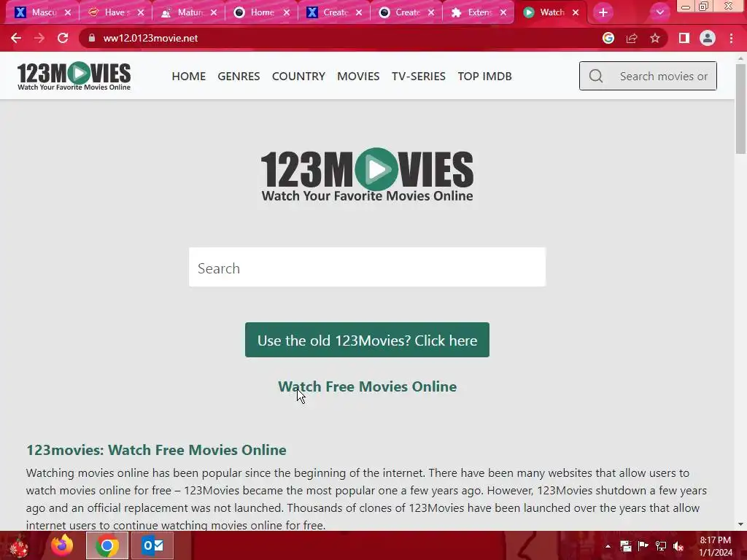This screenshot has width=747, height=560.
Task: Close the Extens tab
Action: [x=503, y=13]
